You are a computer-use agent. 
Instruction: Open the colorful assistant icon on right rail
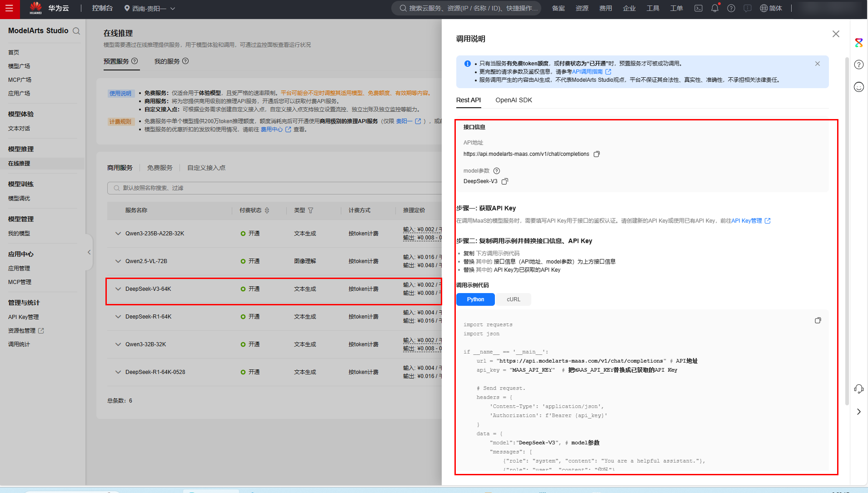[x=858, y=43]
